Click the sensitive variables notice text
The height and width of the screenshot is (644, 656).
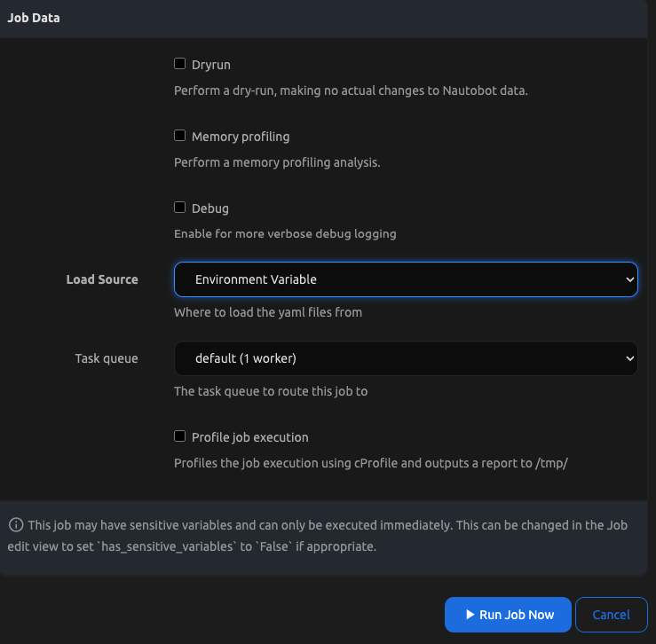click(x=328, y=536)
